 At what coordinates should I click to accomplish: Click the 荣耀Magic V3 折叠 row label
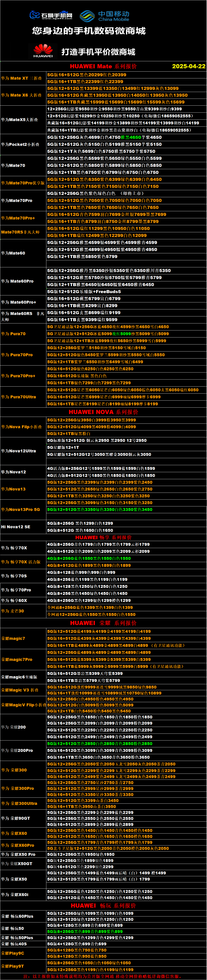pyautogui.click(x=19, y=690)
